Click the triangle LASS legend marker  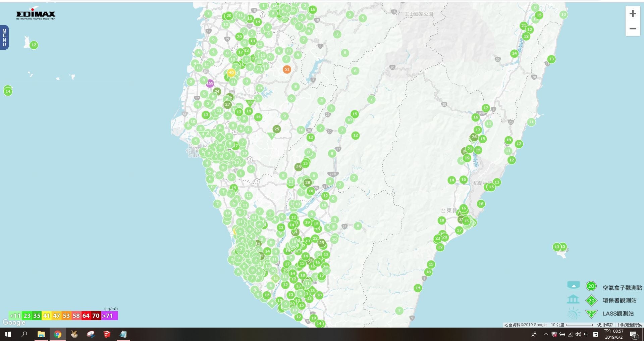[x=591, y=313]
